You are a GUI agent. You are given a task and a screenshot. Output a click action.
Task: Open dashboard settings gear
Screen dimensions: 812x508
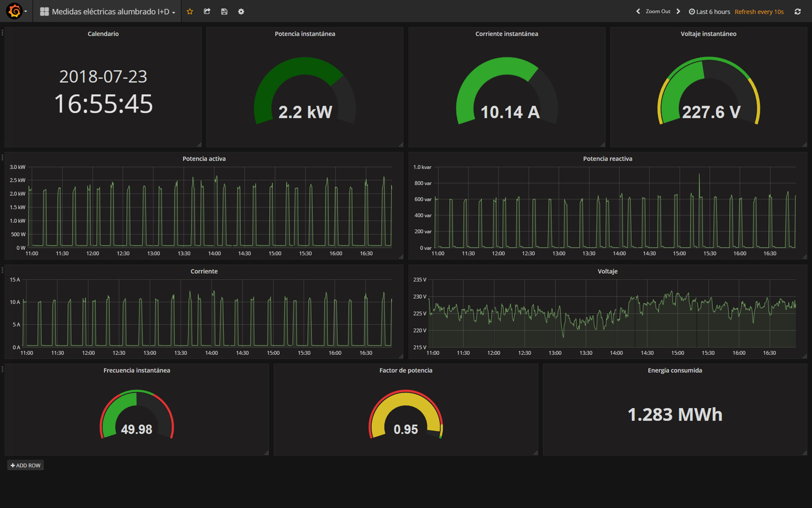241,11
